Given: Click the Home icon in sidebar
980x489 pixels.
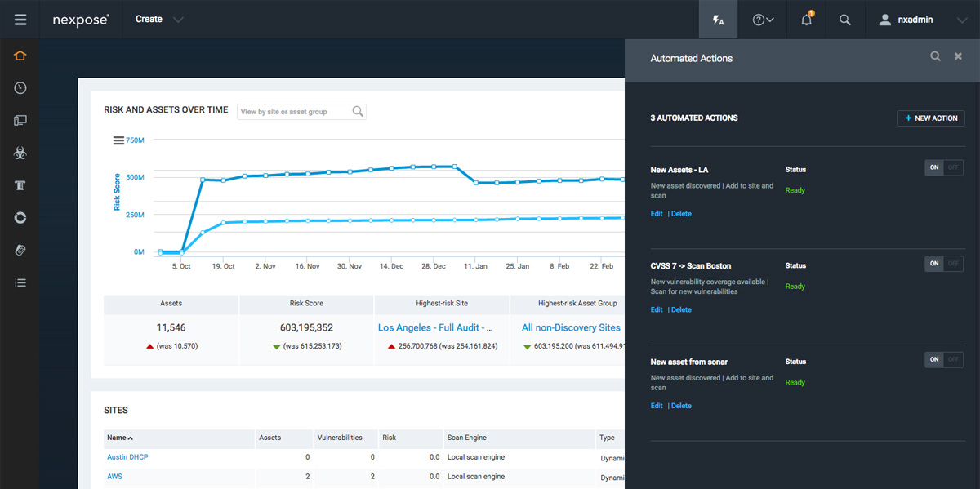Looking at the screenshot, I should 20,56.
